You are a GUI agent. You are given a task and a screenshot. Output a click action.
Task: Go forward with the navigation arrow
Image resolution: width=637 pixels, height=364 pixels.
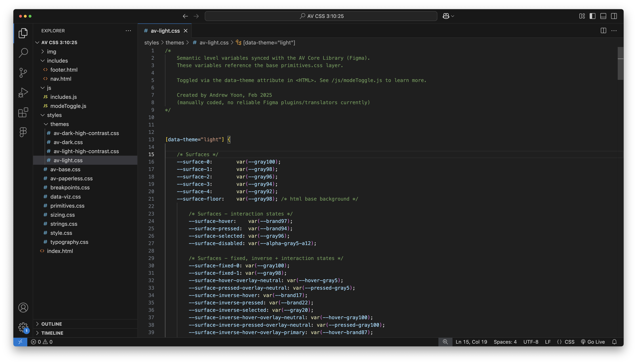point(196,16)
